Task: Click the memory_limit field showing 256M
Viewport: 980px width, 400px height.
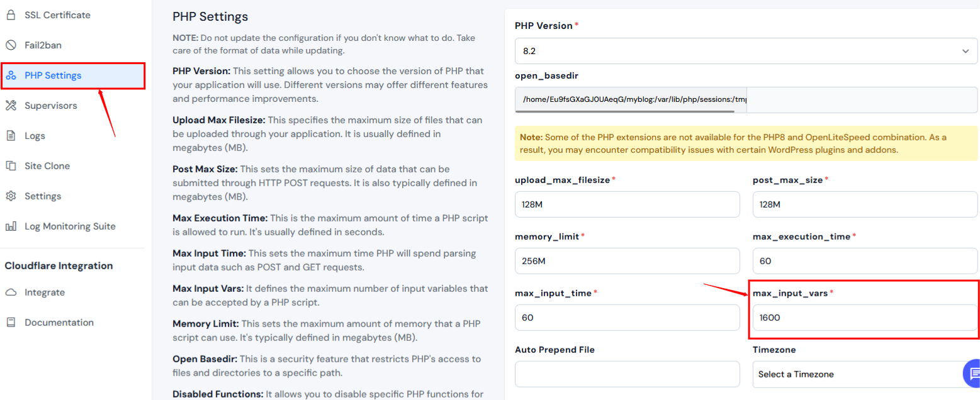Action: [627, 260]
